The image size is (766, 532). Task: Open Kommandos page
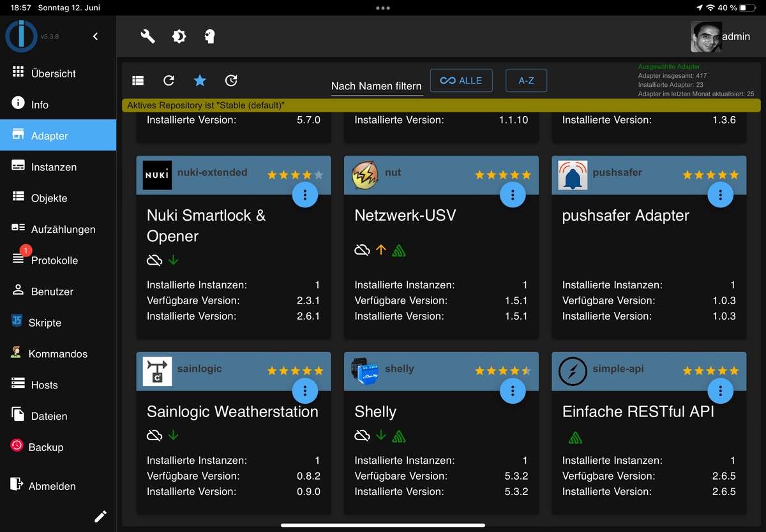[58, 353]
